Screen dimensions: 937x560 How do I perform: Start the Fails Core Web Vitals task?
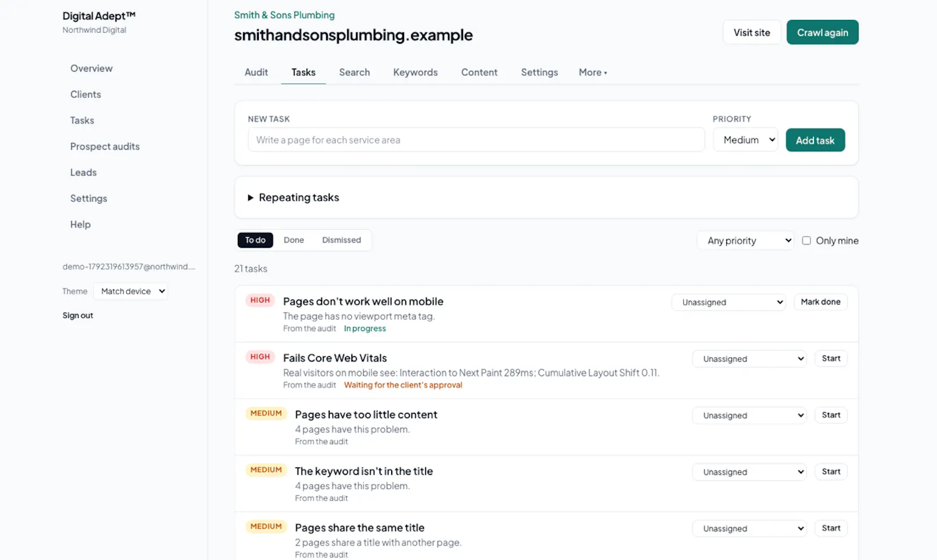pos(831,359)
